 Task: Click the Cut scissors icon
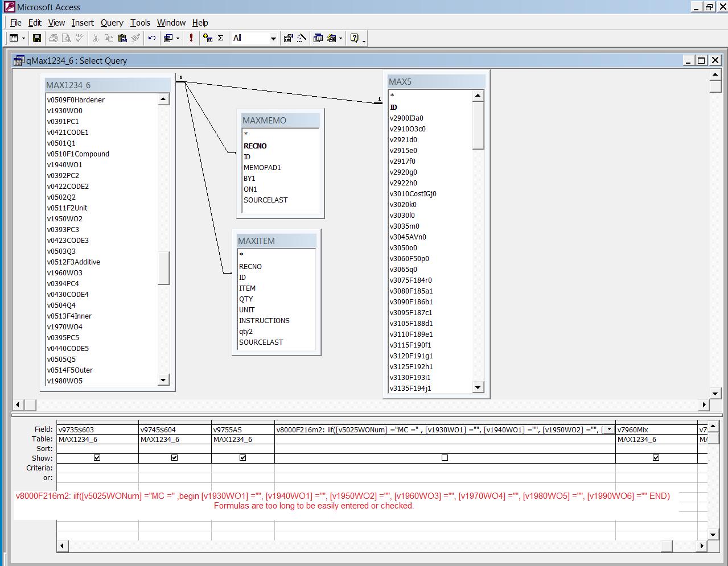[96, 38]
